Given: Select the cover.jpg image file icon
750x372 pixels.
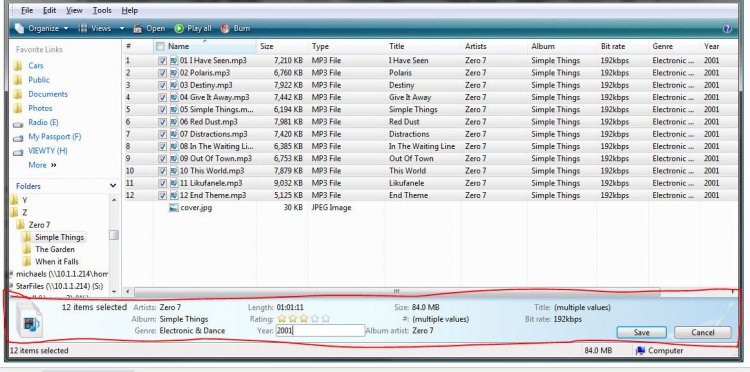Looking at the screenshot, I should click(174, 208).
